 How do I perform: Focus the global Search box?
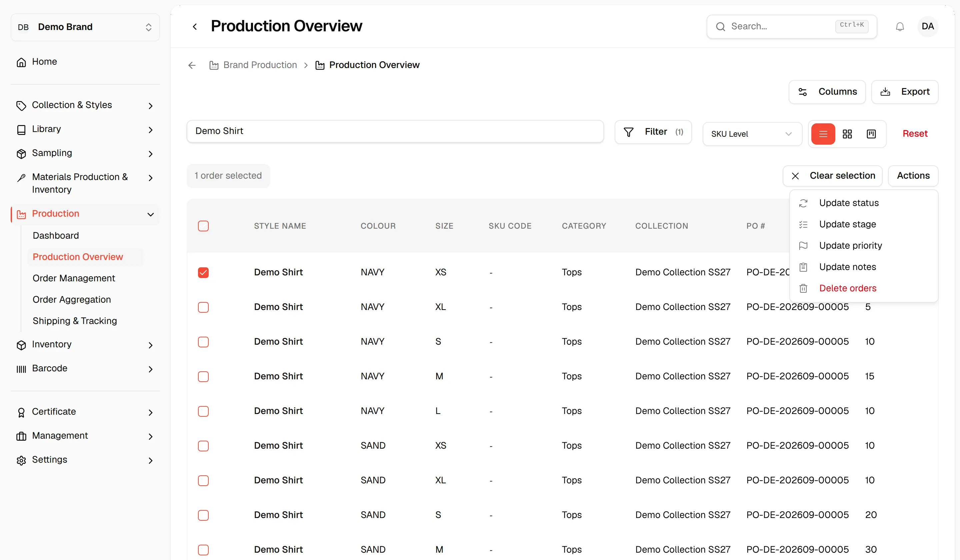(x=791, y=27)
